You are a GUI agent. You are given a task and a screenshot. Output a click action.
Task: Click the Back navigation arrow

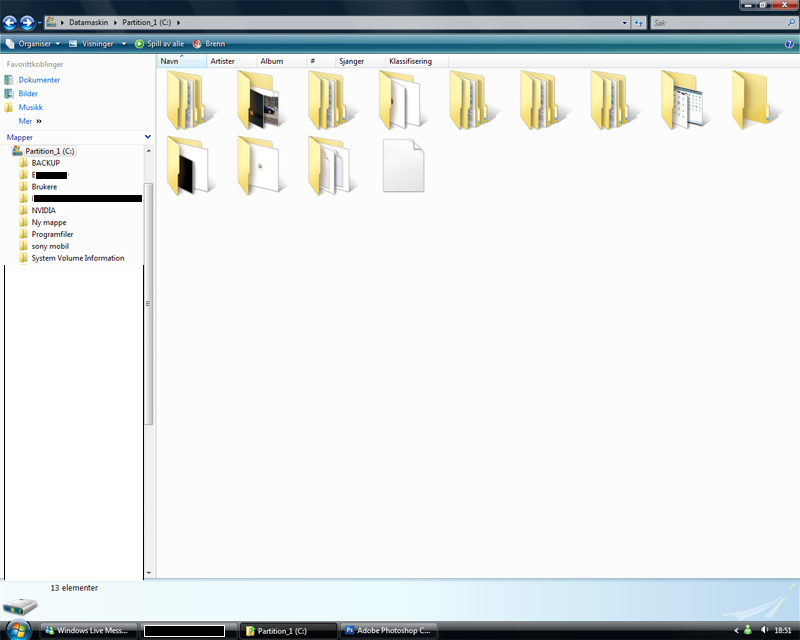(11, 22)
